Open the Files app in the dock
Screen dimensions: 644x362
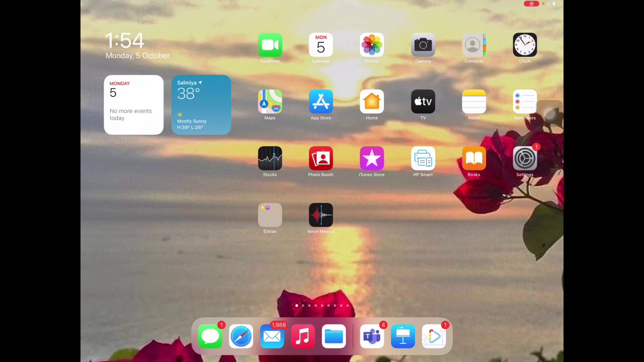point(334,337)
